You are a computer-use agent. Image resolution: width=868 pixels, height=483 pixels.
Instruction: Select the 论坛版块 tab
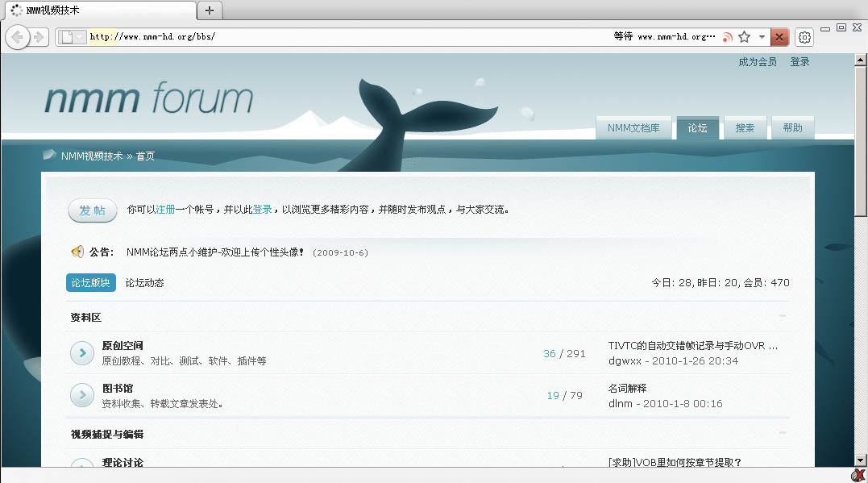pyautogui.click(x=91, y=282)
